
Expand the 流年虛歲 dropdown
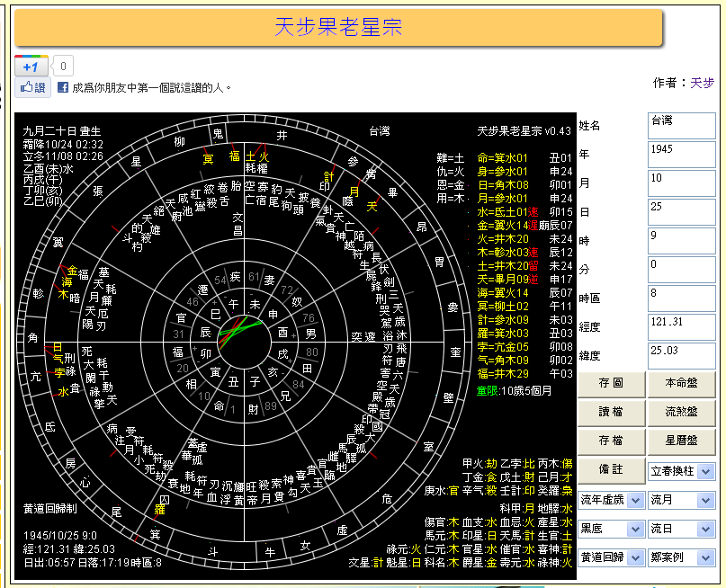pyautogui.click(x=611, y=499)
